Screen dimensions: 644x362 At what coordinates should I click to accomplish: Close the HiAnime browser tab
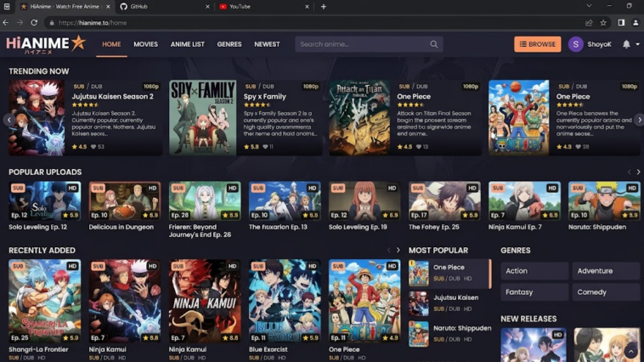[x=108, y=7]
